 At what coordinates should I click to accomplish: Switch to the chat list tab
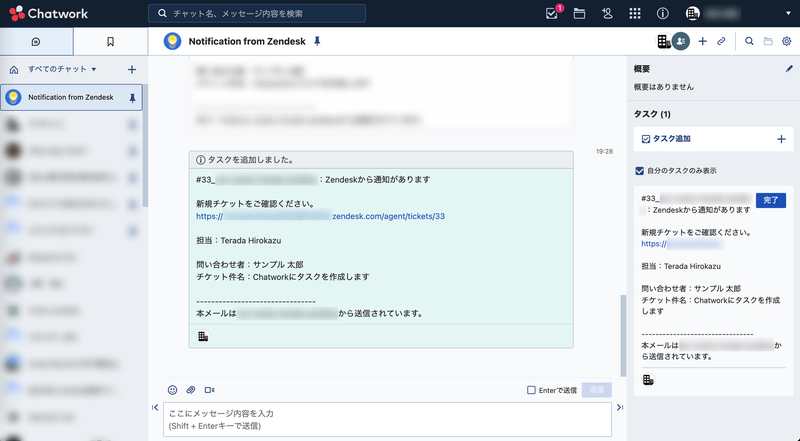36,42
